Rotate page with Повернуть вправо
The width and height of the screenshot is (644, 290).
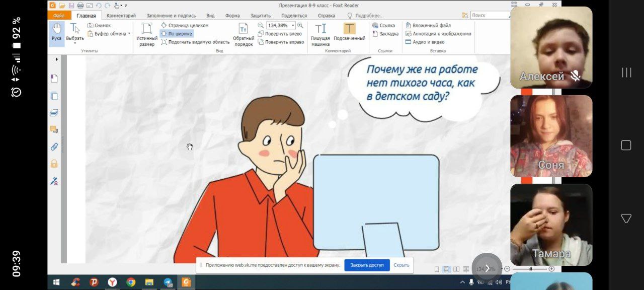click(281, 42)
